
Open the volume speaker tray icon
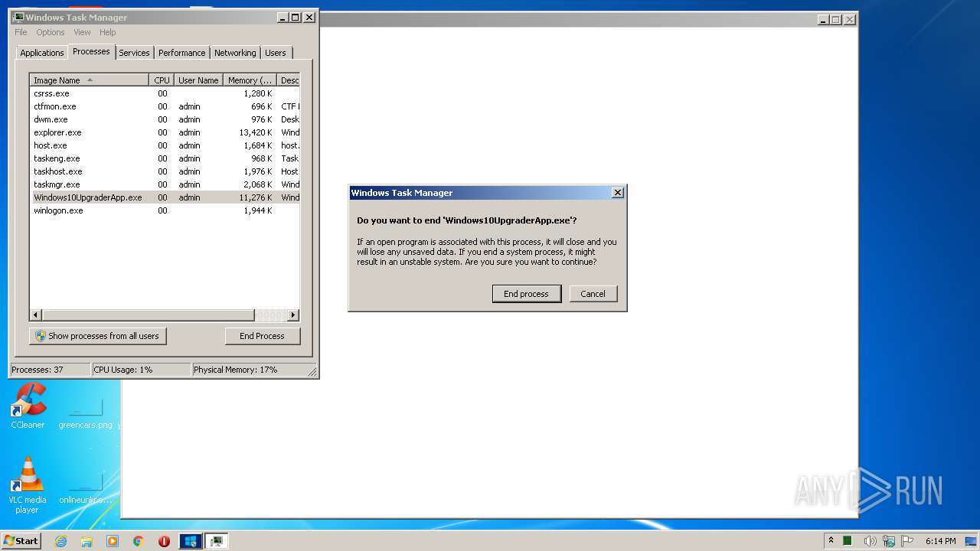point(870,541)
